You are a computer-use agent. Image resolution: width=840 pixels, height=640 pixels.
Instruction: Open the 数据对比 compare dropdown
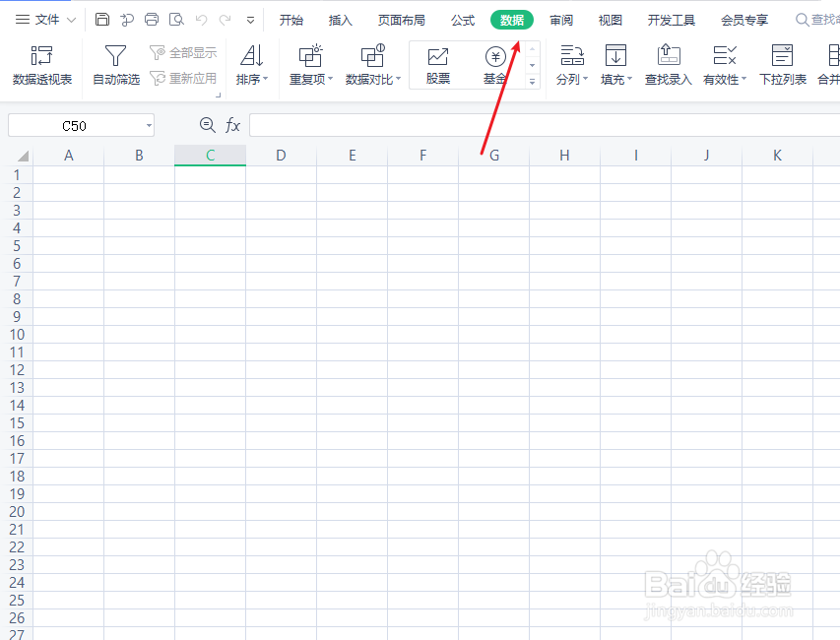point(373,65)
